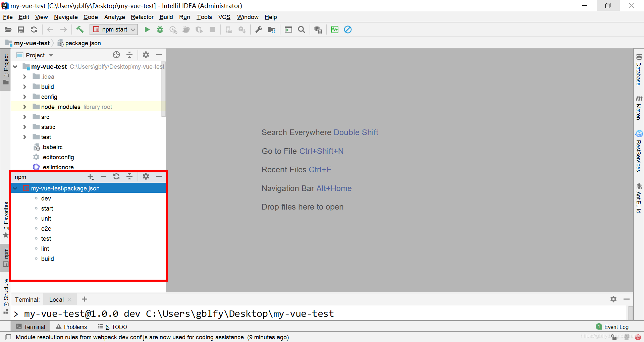
Task: Collapse the my-vue-test root folder
Action: pyautogui.click(x=15, y=67)
